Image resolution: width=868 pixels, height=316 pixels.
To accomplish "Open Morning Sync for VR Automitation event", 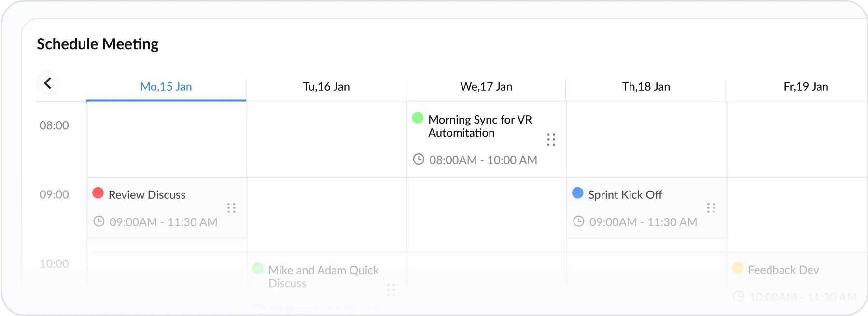I will point(479,126).
